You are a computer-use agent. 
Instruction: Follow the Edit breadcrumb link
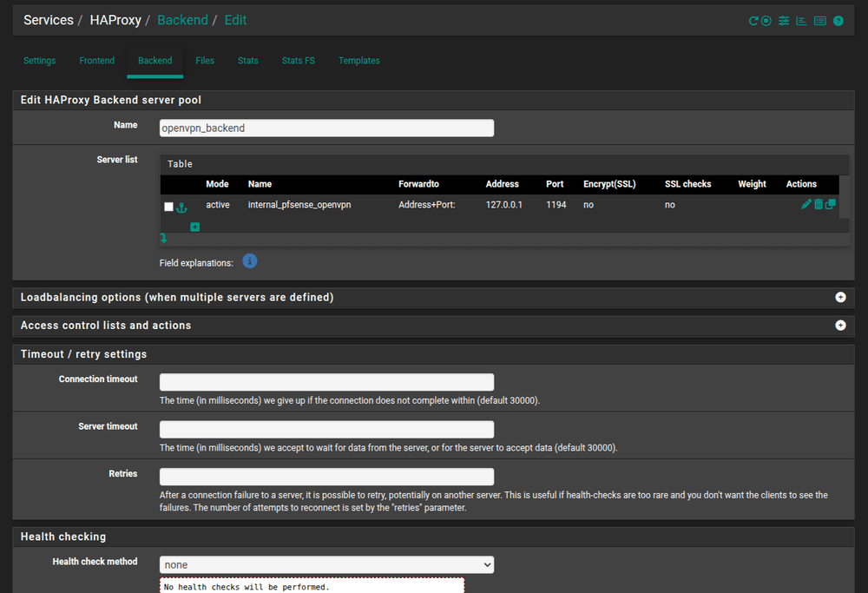tap(235, 20)
